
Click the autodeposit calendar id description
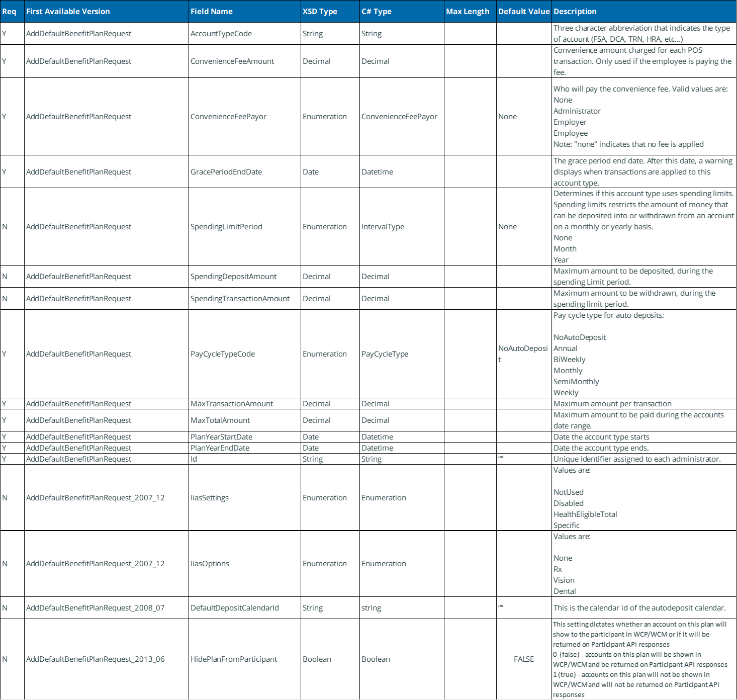point(644,608)
